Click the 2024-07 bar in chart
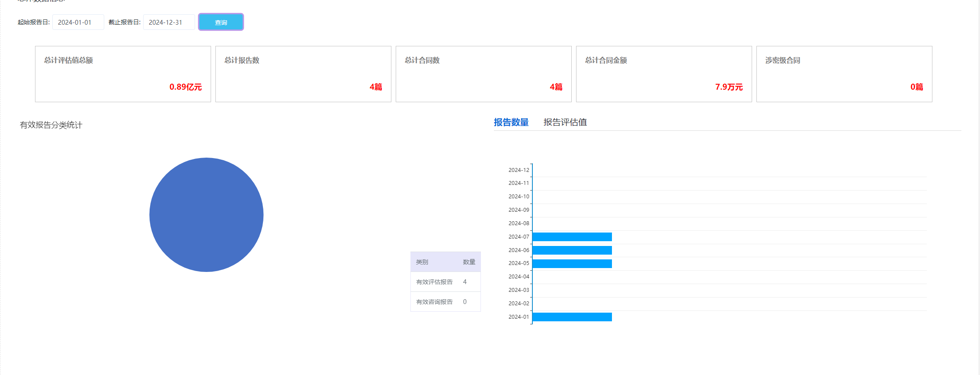Viewport: 980px width, 375px height. coord(572,237)
